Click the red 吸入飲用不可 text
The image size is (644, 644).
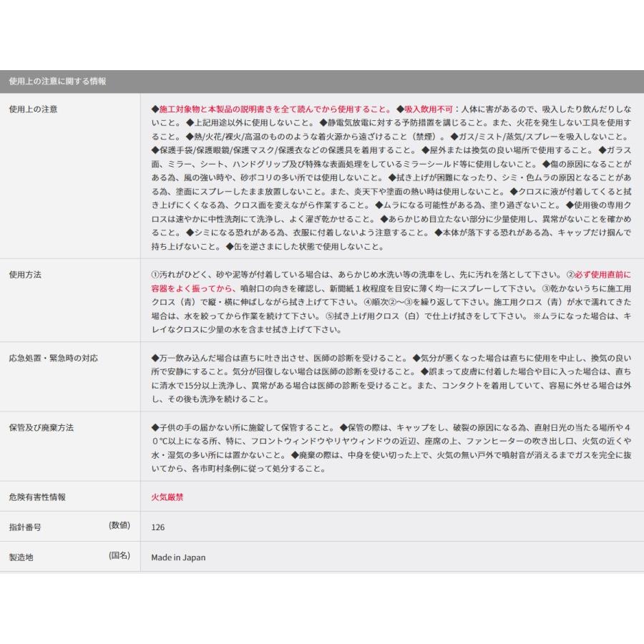click(x=429, y=109)
